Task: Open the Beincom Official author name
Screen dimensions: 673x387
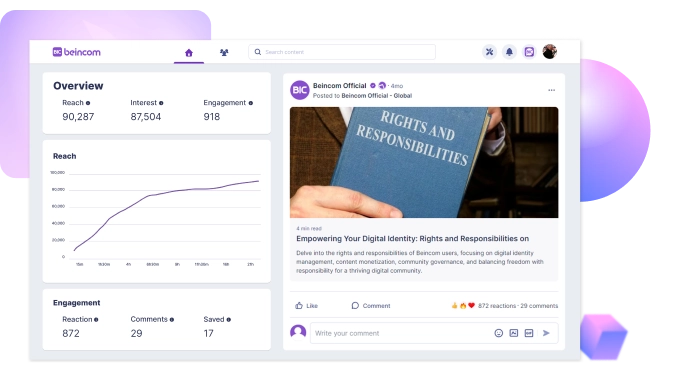Action: click(340, 85)
